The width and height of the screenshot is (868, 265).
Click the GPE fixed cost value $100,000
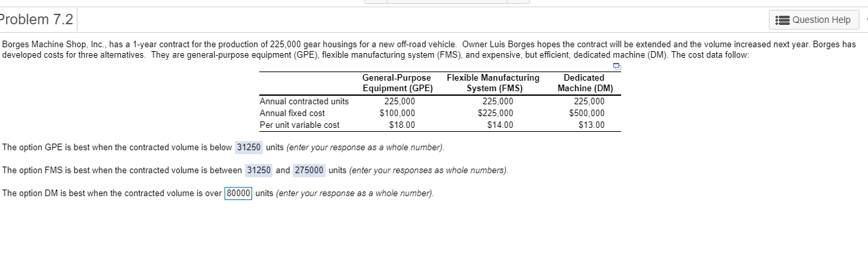(x=398, y=113)
